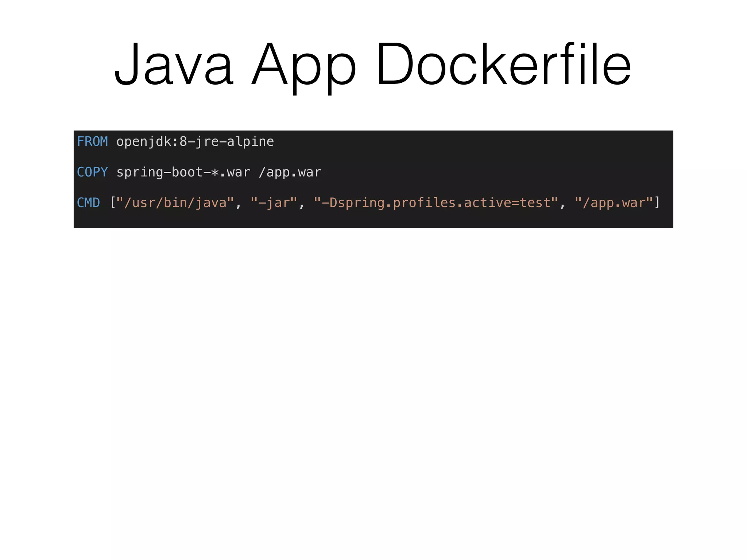The image size is (747, 560).
Task: Click the COPY keyword in the code
Action: point(92,172)
